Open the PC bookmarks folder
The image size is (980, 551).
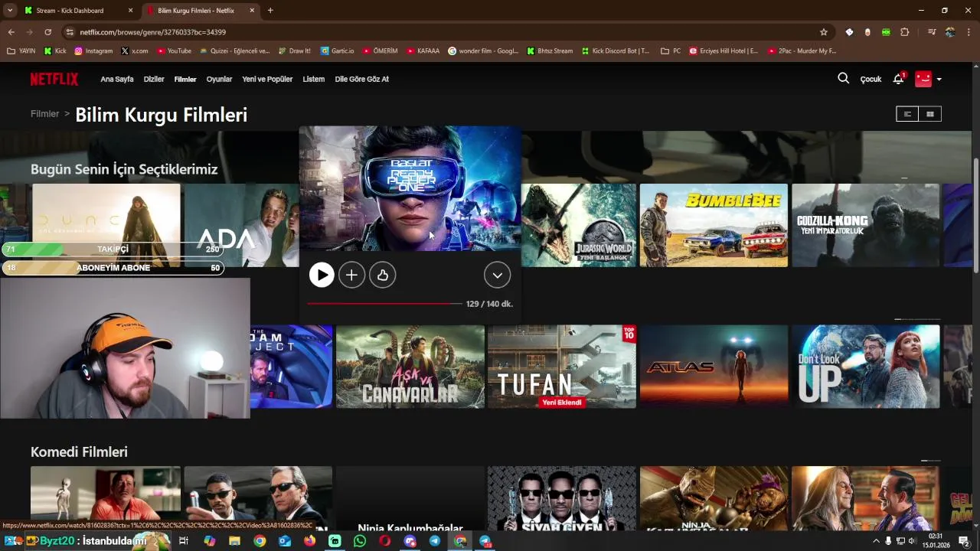pyautogui.click(x=671, y=51)
